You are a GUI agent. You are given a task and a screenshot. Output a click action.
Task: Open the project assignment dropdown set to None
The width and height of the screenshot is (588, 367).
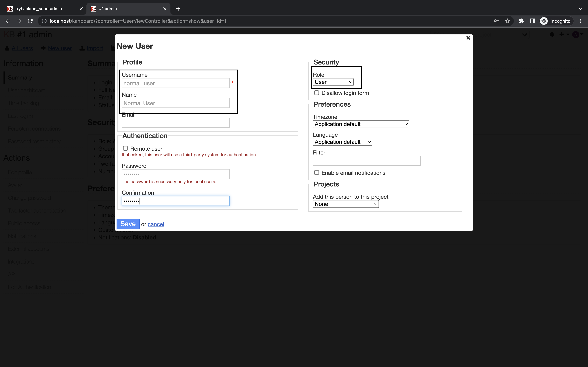coord(345,204)
